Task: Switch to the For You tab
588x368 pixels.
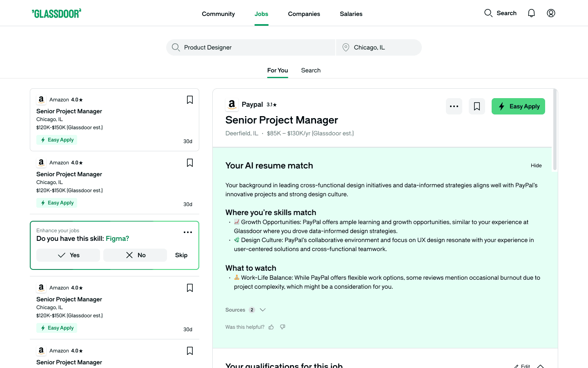Action: 278,70
